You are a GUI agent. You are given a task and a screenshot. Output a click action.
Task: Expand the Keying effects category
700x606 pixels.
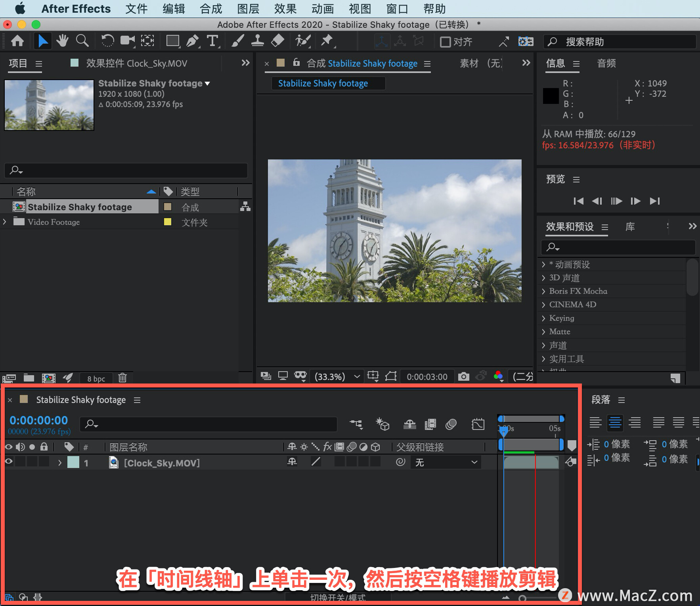543,318
